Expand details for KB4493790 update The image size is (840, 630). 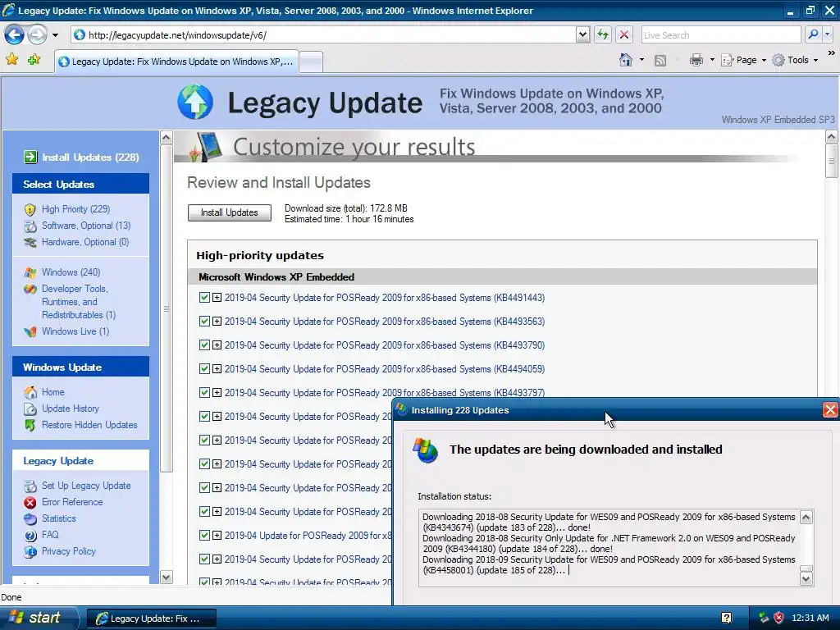[x=217, y=345]
